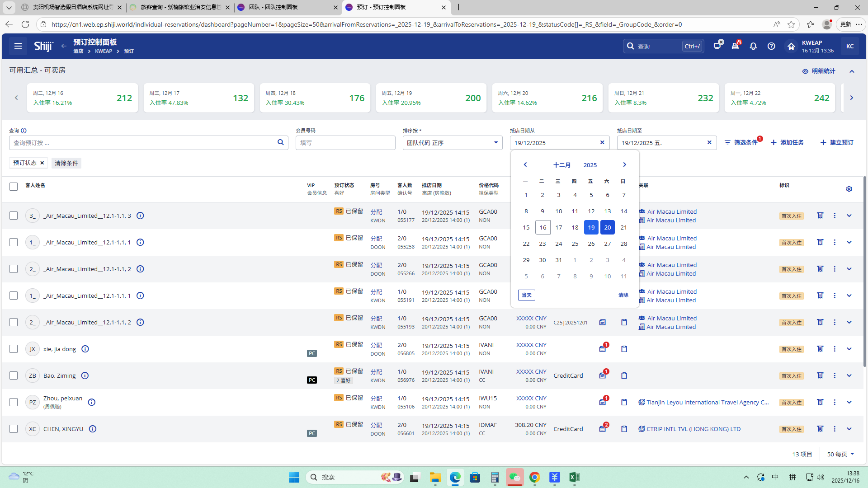The image size is (868, 488).
Task: Open three-dot menu for Bao, Ziming row
Action: pos(835,375)
